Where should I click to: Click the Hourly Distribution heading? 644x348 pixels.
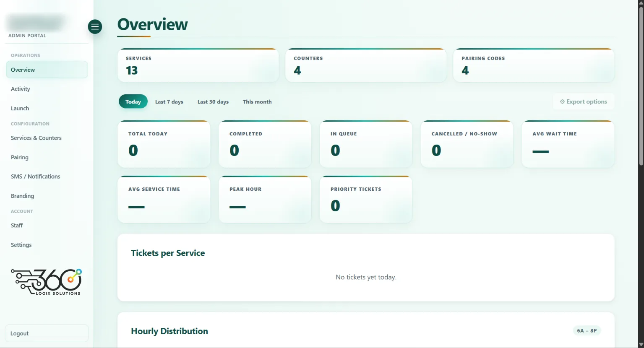169,331
